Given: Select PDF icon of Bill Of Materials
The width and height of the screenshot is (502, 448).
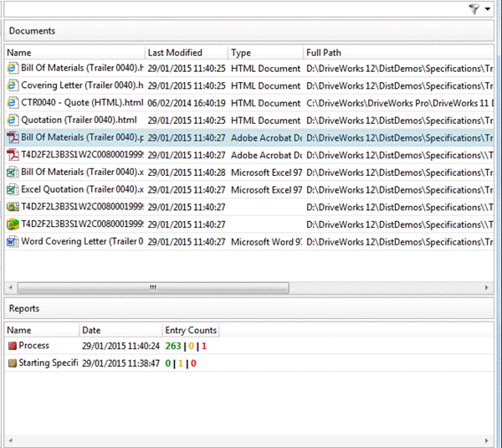Looking at the screenshot, I should pos(12,137).
